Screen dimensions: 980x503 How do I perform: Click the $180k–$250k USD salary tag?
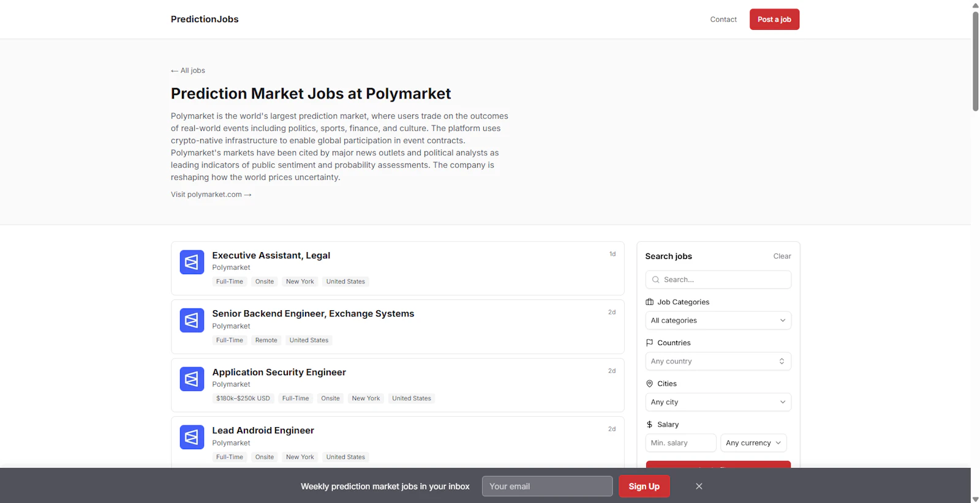tap(243, 398)
